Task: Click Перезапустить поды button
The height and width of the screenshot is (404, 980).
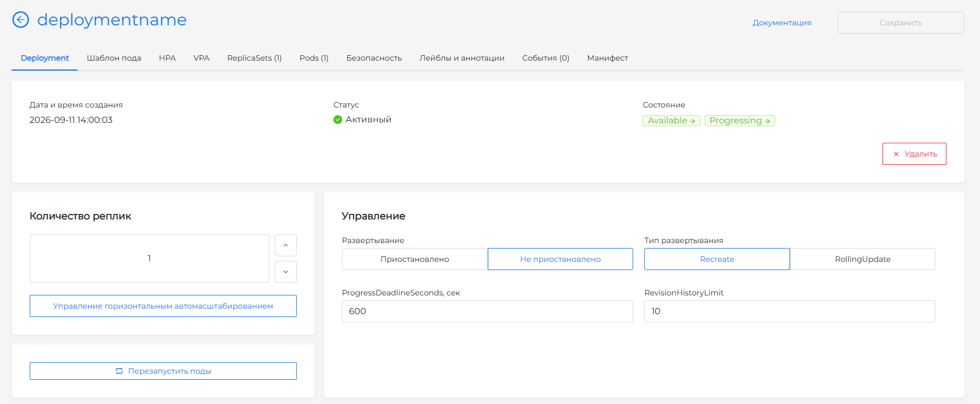Action: point(163,371)
